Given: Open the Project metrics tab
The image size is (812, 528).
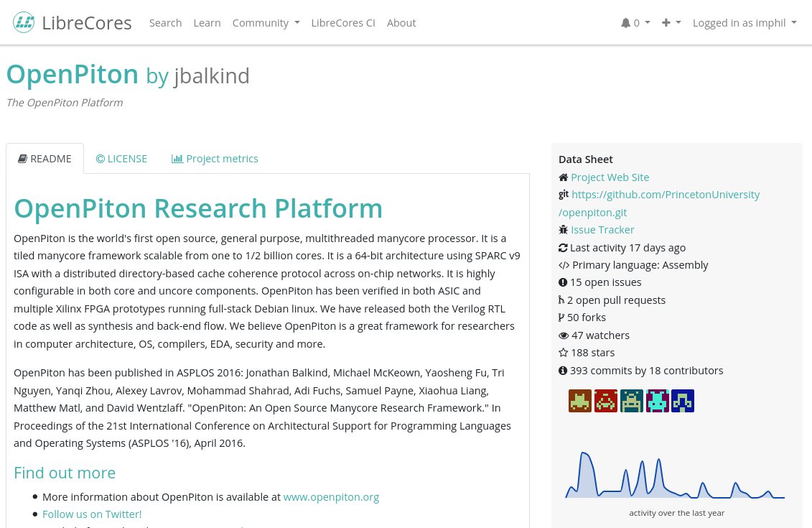Looking at the screenshot, I should pos(215,159).
